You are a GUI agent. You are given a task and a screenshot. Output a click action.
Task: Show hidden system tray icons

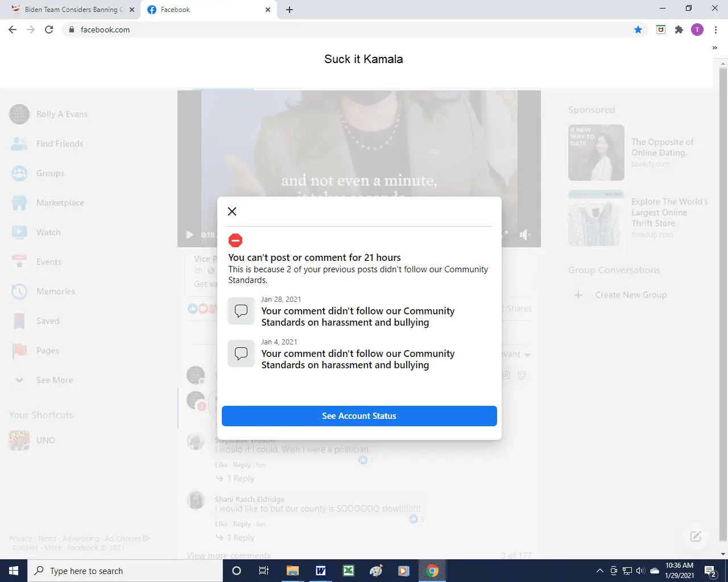tap(599, 571)
